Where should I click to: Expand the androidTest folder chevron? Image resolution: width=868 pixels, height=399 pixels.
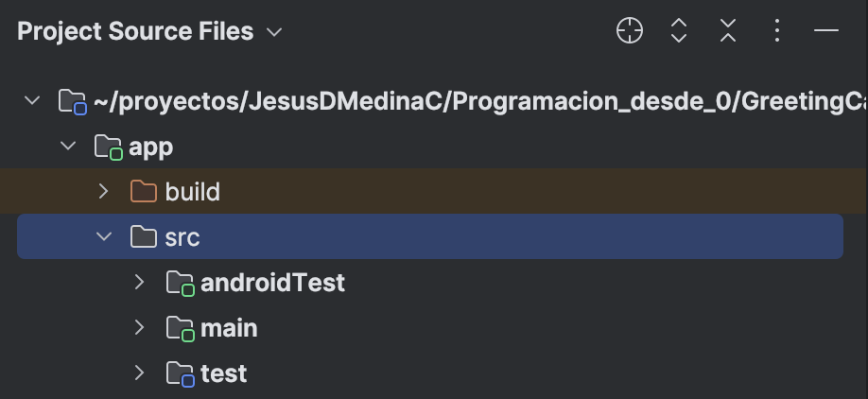pyautogui.click(x=140, y=283)
